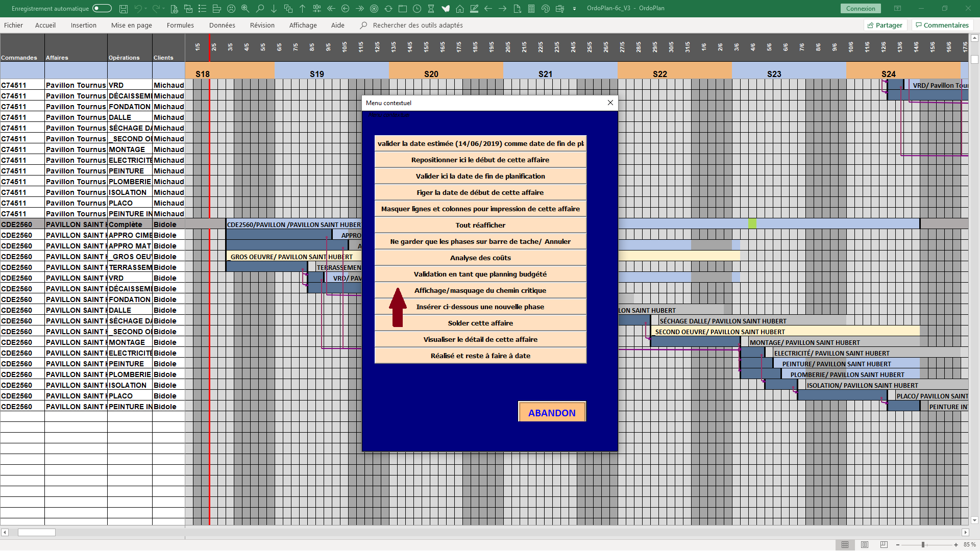Open the Données ribbon tab
The width and height of the screenshot is (980, 551).
coord(222,25)
